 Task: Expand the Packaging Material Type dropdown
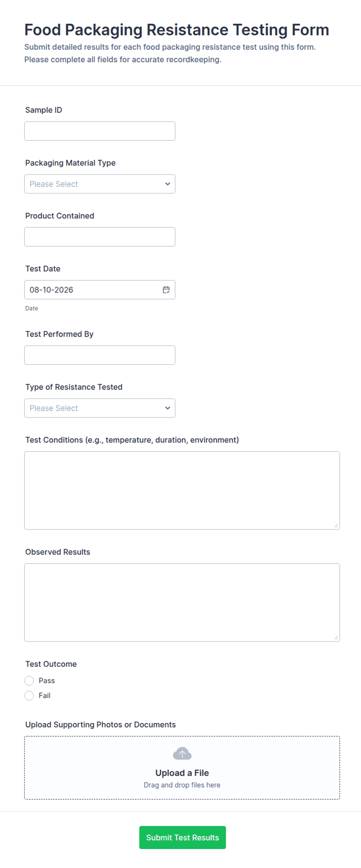click(100, 184)
